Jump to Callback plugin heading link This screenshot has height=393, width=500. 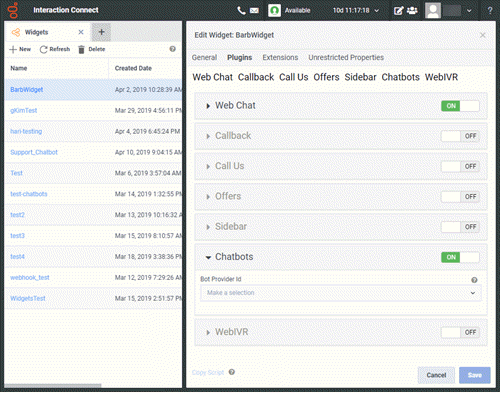tap(256, 77)
